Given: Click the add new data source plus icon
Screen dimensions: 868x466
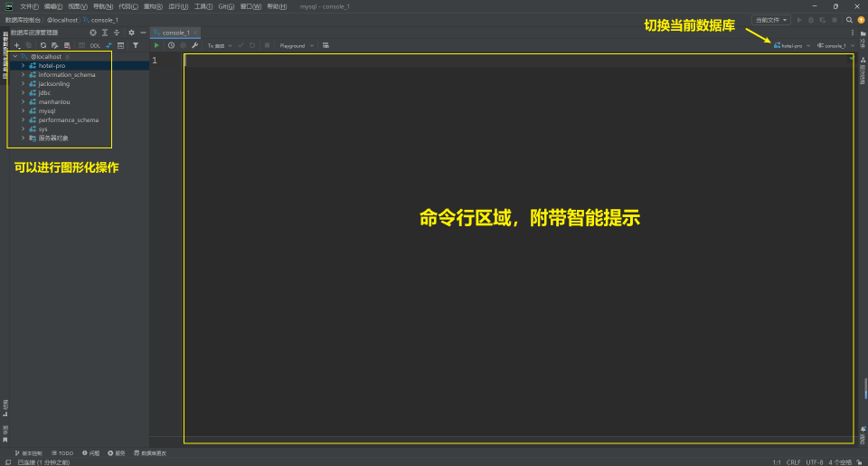Looking at the screenshot, I should [x=16, y=45].
